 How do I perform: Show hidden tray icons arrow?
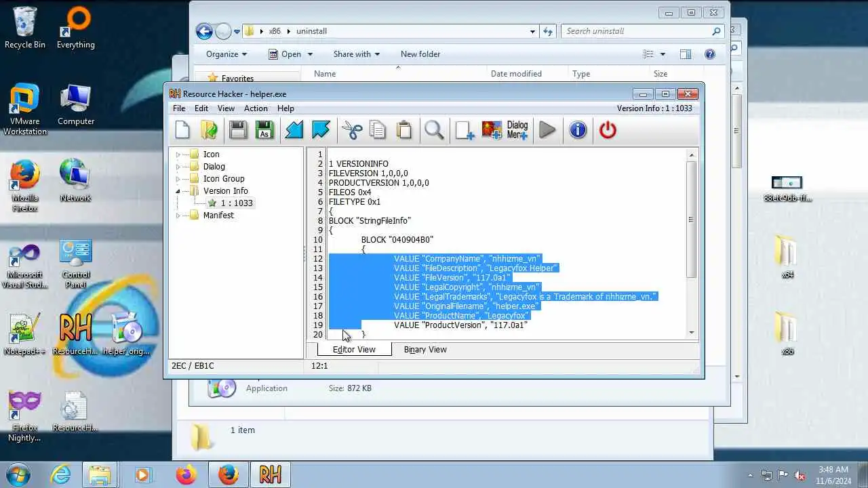pos(750,475)
